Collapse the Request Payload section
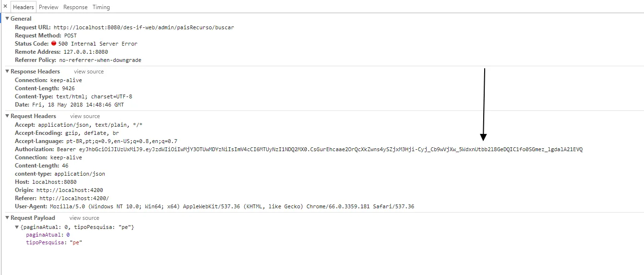Image resolution: width=644 pixels, height=275 pixels. tap(7, 218)
